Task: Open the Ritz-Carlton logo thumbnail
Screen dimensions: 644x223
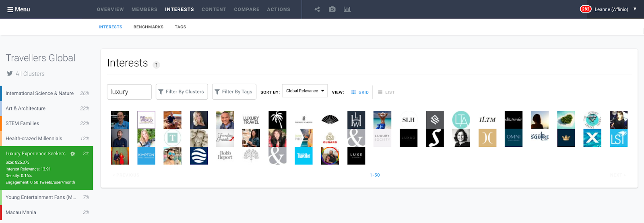Action: [x=303, y=120]
